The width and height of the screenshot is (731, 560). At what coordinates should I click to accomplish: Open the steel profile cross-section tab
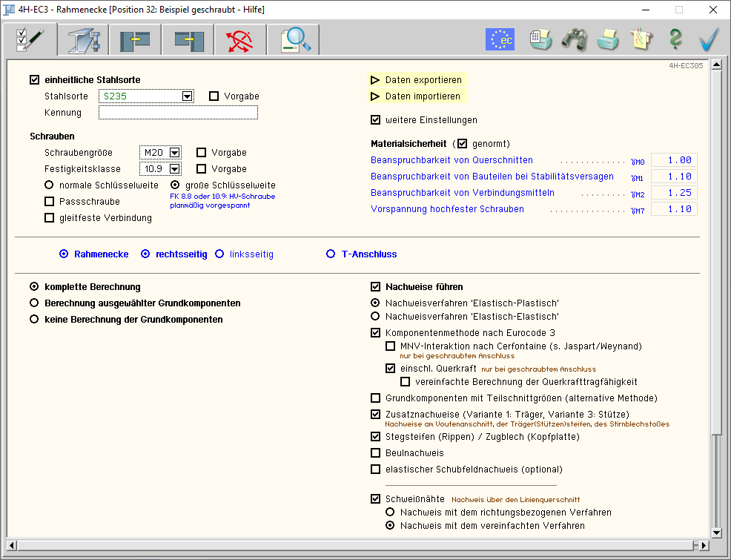(x=82, y=39)
